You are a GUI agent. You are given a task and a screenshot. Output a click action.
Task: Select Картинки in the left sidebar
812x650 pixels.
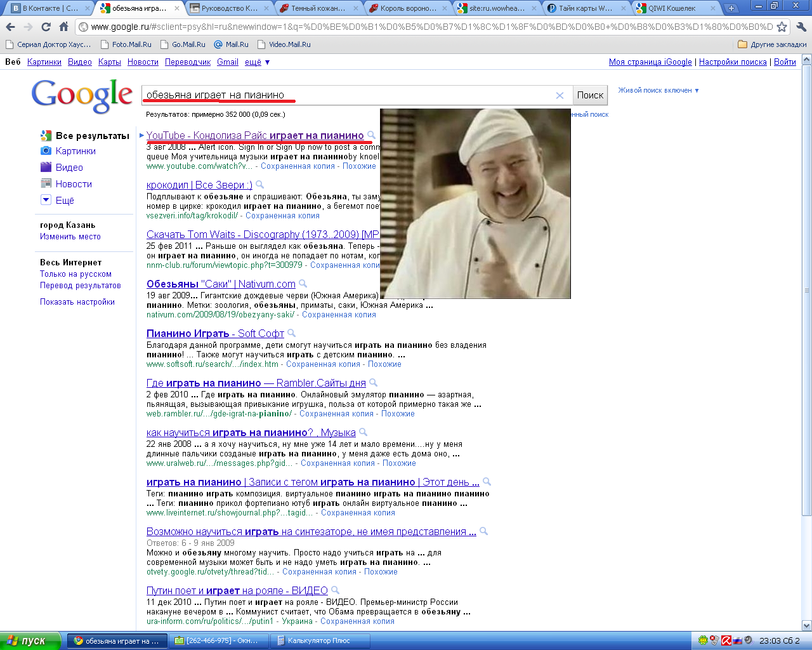click(x=75, y=151)
